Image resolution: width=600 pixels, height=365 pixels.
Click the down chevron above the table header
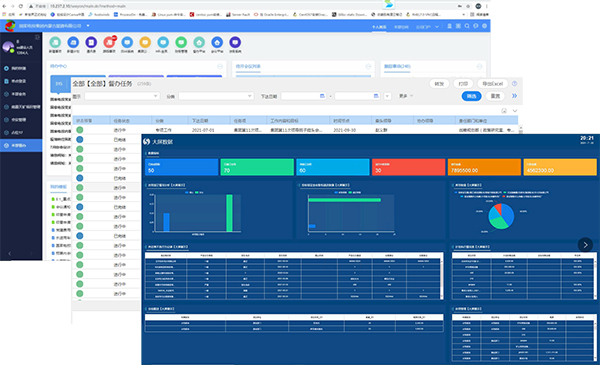(515, 111)
